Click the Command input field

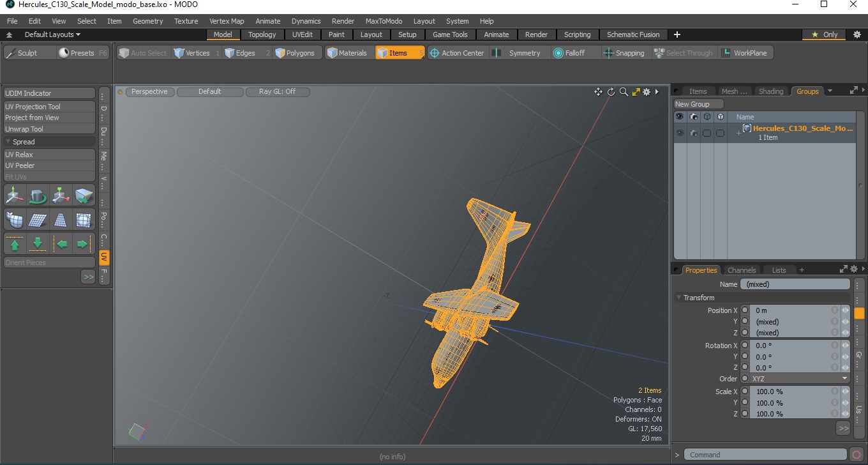[766, 455]
